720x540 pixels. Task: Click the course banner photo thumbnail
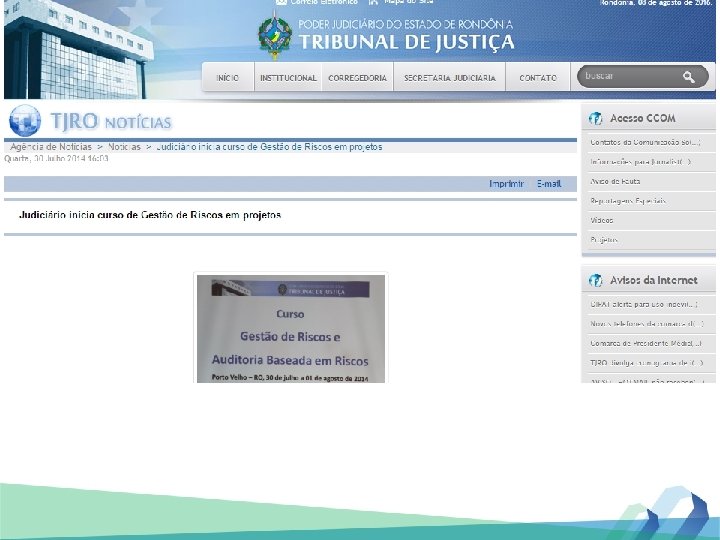pyautogui.click(x=291, y=328)
